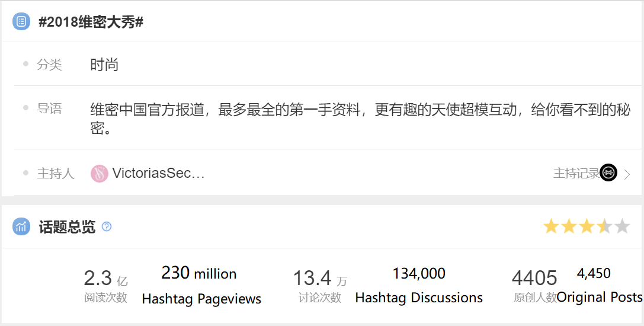This screenshot has width=644, height=326.
Task: Expand host records with the right chevron
Action: 627,174
